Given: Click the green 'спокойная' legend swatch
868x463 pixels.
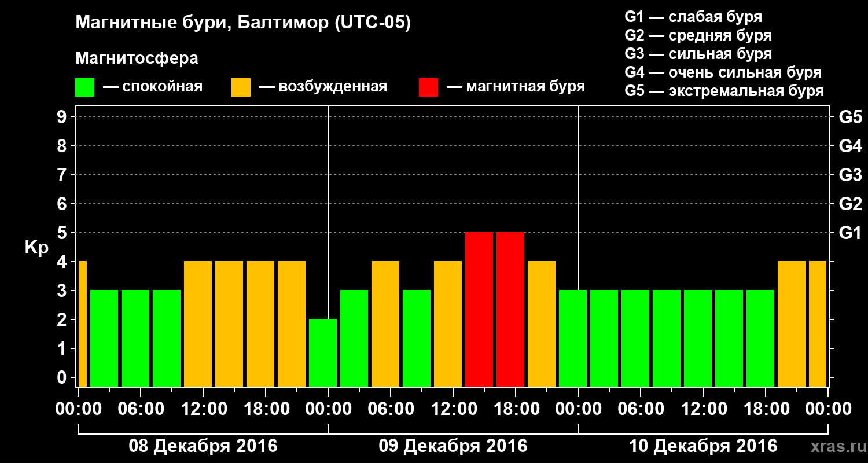Looking at the screenshot, I should [84, 87].
